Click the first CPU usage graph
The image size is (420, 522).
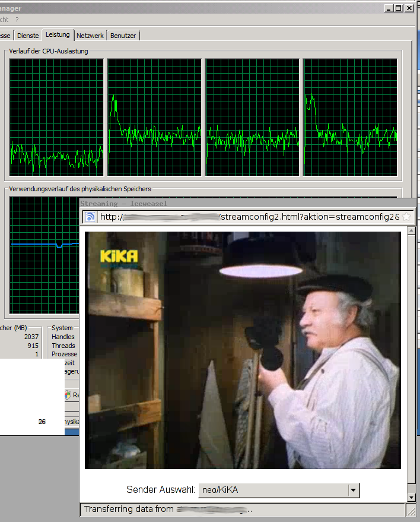56,117
